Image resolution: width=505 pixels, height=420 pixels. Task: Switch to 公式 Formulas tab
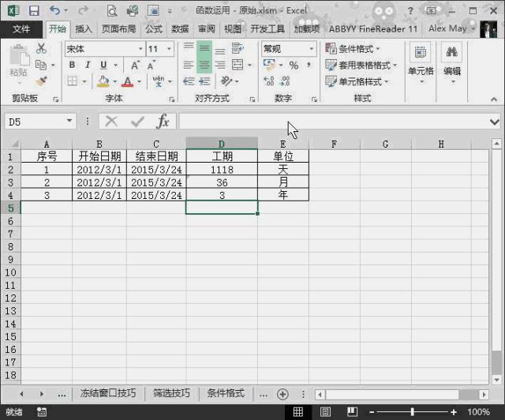[x=154, y=29]
